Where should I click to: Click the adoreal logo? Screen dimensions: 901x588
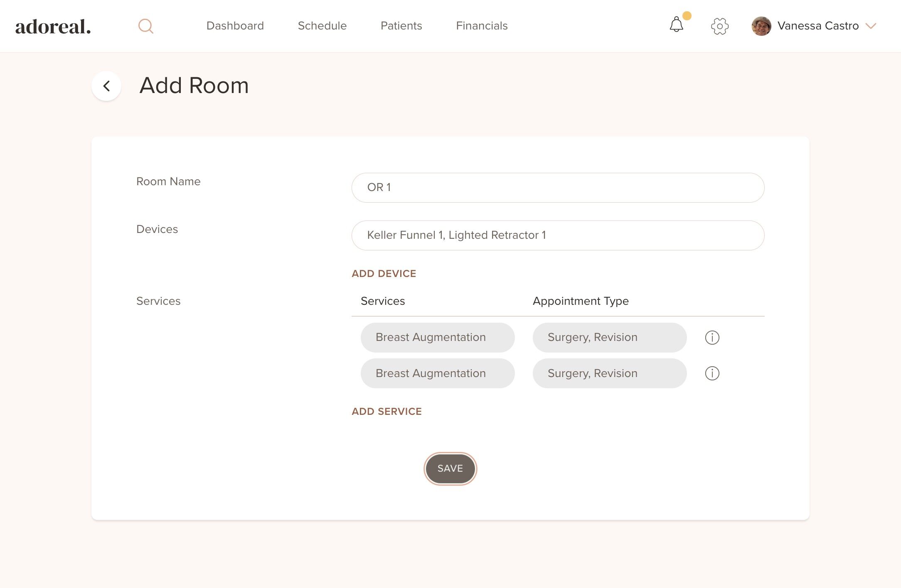tap(53, 27)
